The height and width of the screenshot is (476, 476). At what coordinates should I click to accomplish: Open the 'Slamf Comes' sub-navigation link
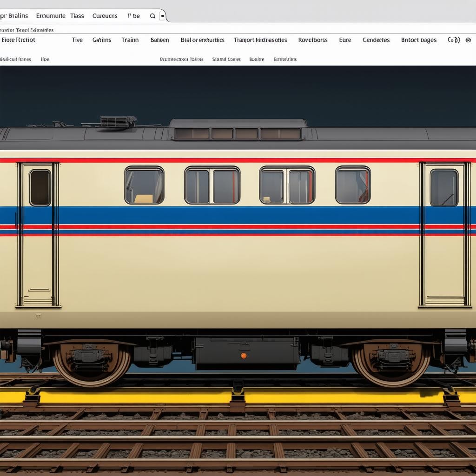[x=226, y=59]
